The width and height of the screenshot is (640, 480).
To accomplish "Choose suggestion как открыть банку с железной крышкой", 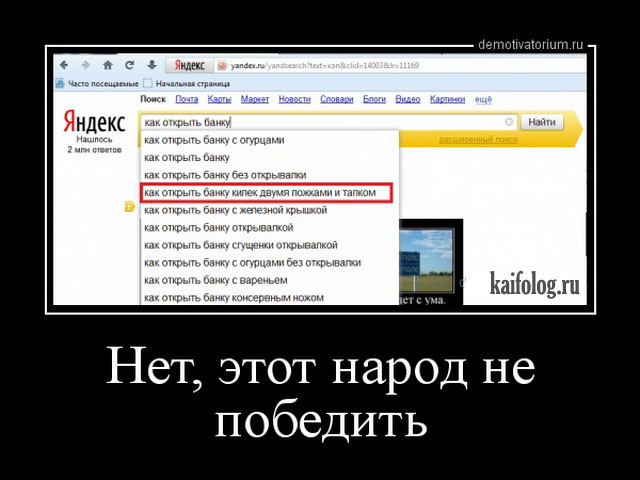I will tap(269, 210).
